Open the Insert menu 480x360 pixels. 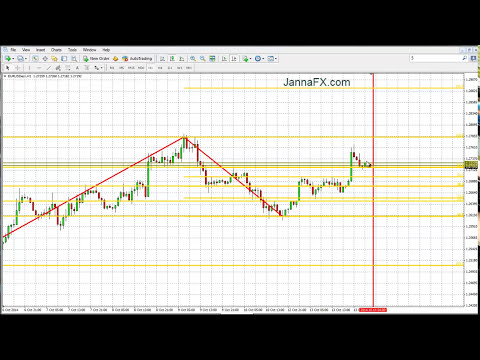pyautogui.click(x=41, y=50)
